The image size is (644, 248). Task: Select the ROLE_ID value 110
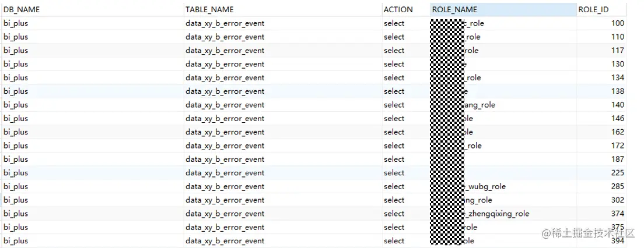tap(617, 37)
